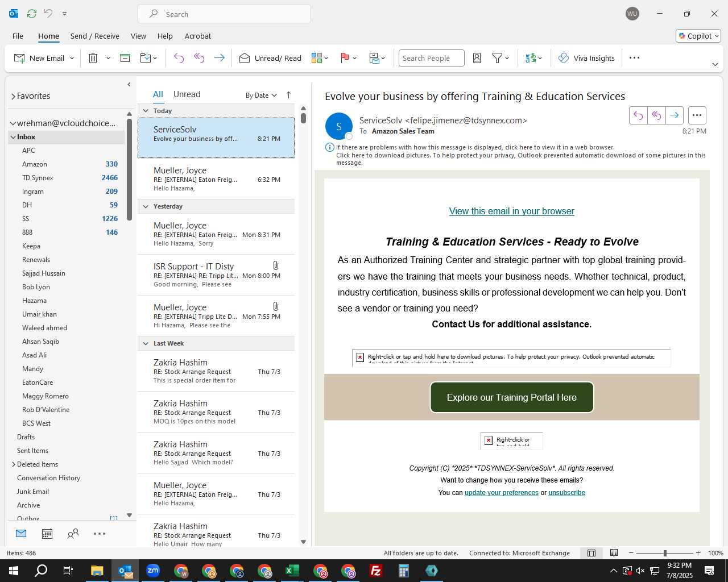The width and height of the screenshot is (728, 582).
Task: Expand the Favorites section
Action: point(13,96)
